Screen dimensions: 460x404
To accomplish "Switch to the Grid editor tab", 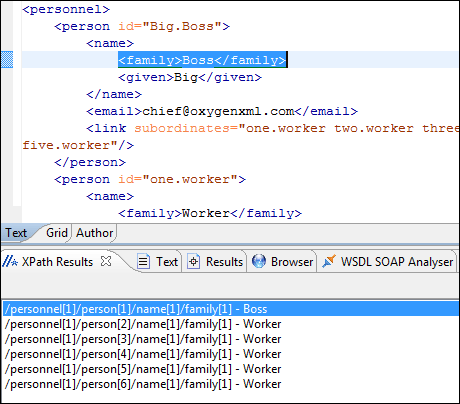I will tap(57, 233).
